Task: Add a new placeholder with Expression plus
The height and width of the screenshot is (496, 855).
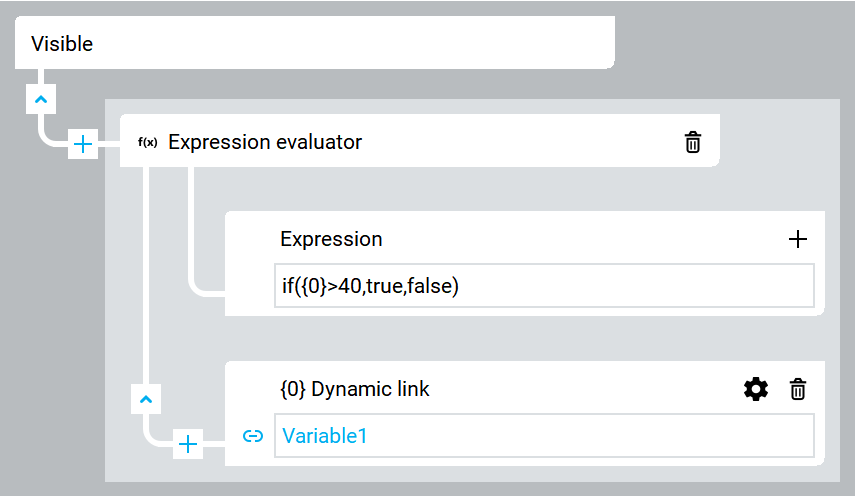Action: [x=798, y=239]
